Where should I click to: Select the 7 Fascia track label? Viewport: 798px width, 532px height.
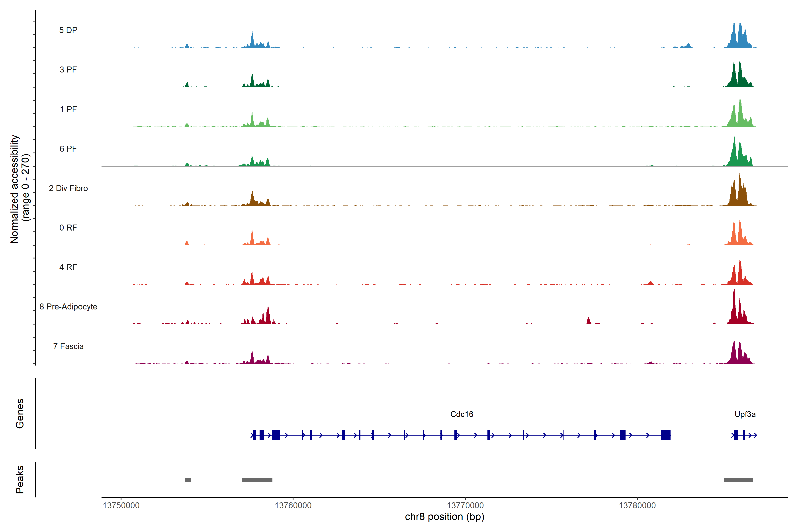click(68, 346)
